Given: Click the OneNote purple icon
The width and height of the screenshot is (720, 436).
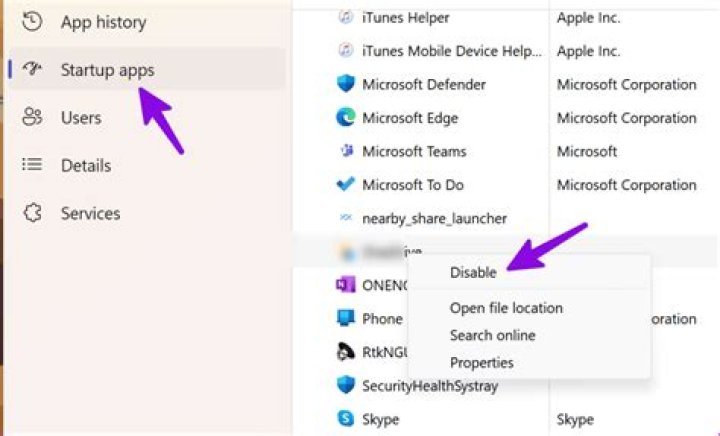Looking at the screenshot, I should pos(346,285).
